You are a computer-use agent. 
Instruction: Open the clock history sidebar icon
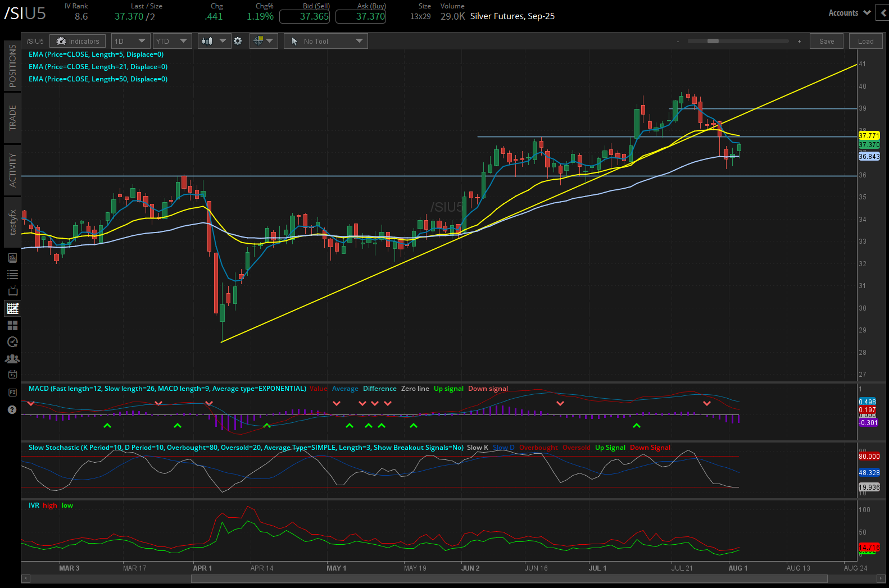pyautogui.click(x=12, y=342)
